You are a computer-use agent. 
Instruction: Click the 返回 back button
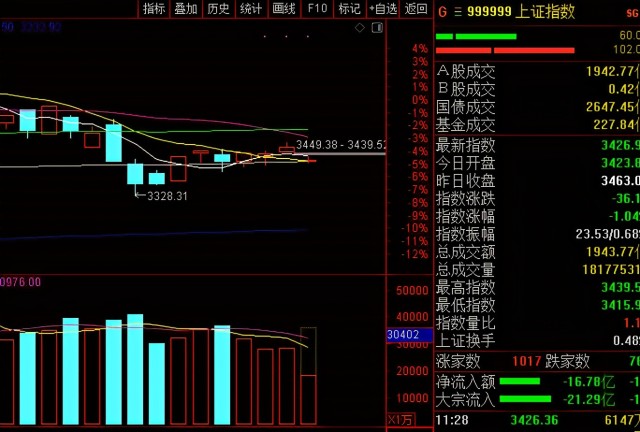point(416,9)
